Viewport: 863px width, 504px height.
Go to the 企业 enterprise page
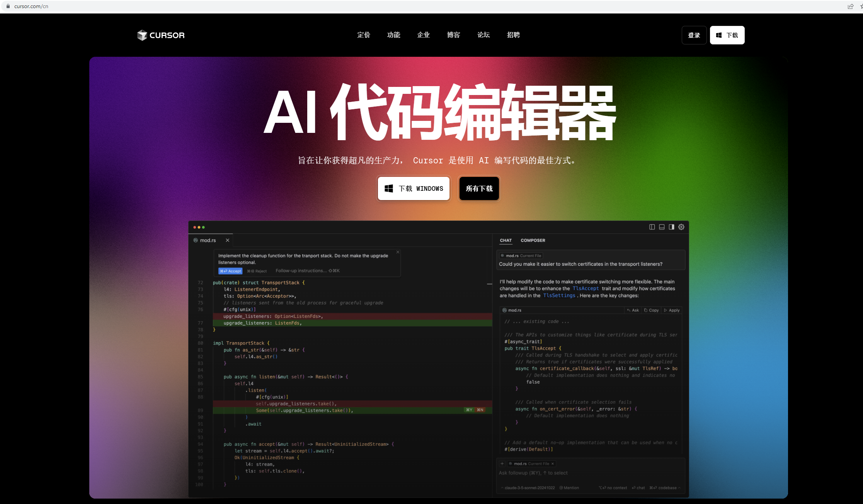(424, 35)
